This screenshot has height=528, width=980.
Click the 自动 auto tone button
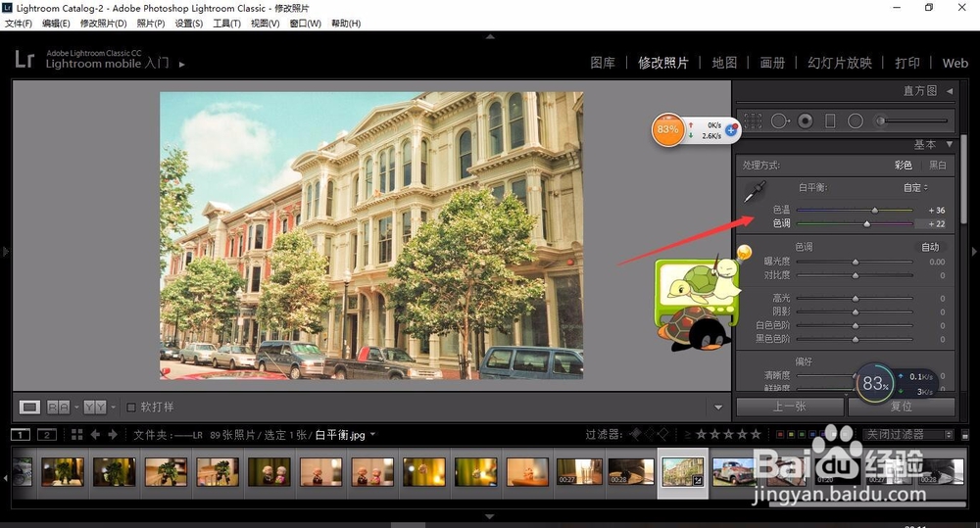(x=931, y=248)
